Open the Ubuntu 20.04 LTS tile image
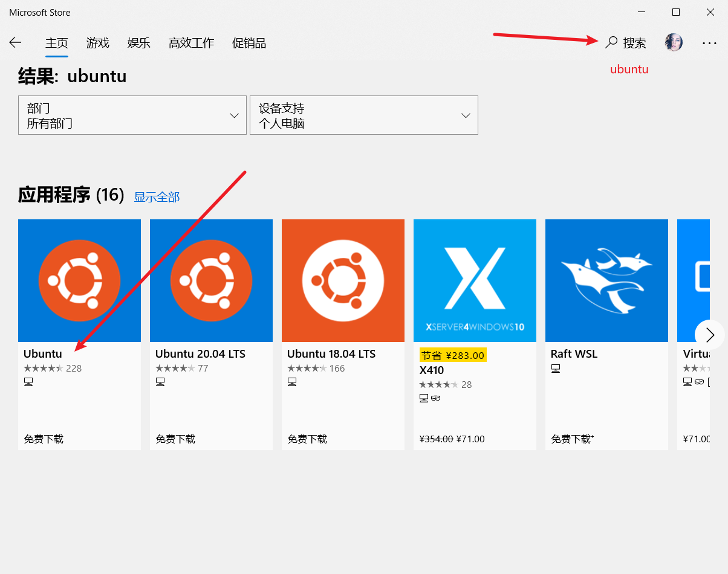 click(x=211, y=280)
